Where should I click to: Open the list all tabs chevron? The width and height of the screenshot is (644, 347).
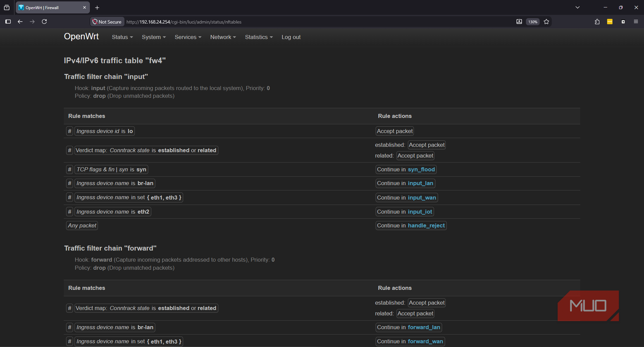(x=578, y=7)
